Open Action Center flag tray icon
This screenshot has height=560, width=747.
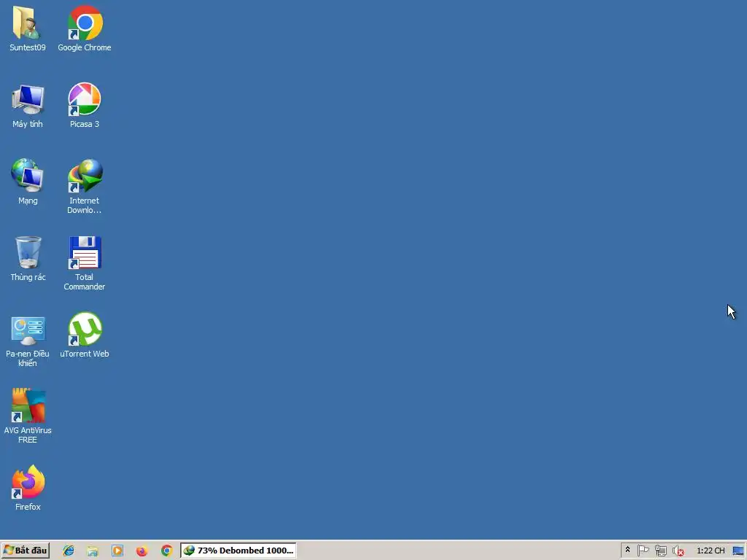pyautogui.click(x=643, y=551)
